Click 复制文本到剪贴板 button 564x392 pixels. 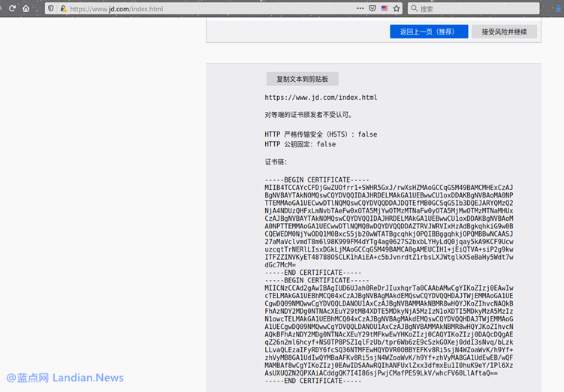(x=302, y=79)
